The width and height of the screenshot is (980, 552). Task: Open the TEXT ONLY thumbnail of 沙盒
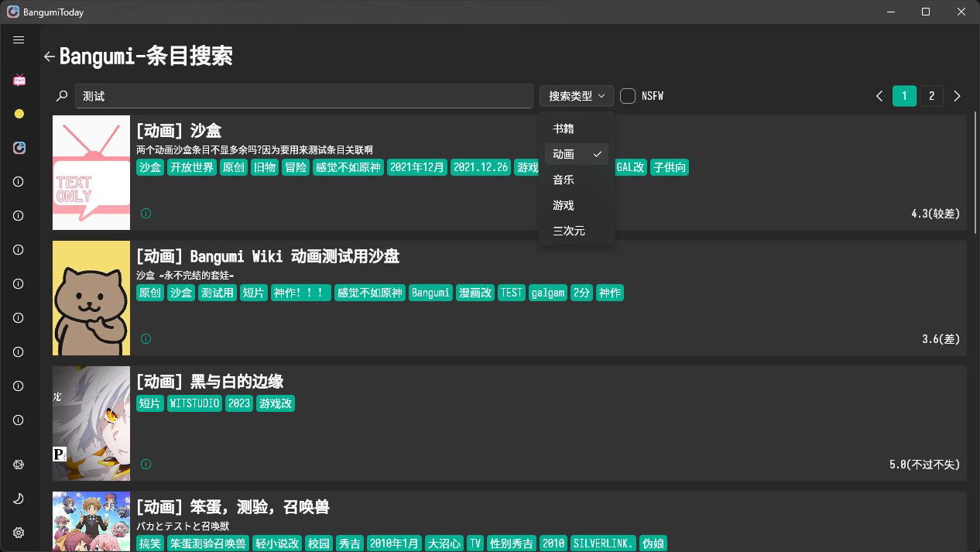[91, 173]
